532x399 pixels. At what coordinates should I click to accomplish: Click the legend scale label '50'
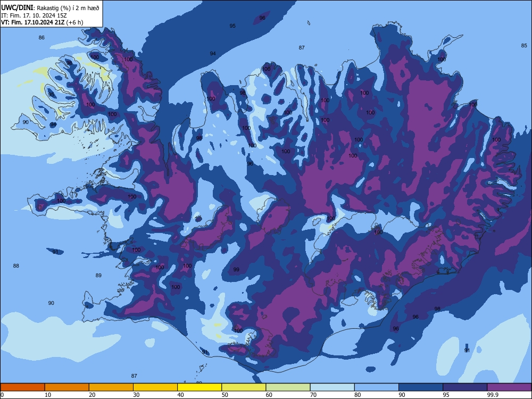coord(225,395)
